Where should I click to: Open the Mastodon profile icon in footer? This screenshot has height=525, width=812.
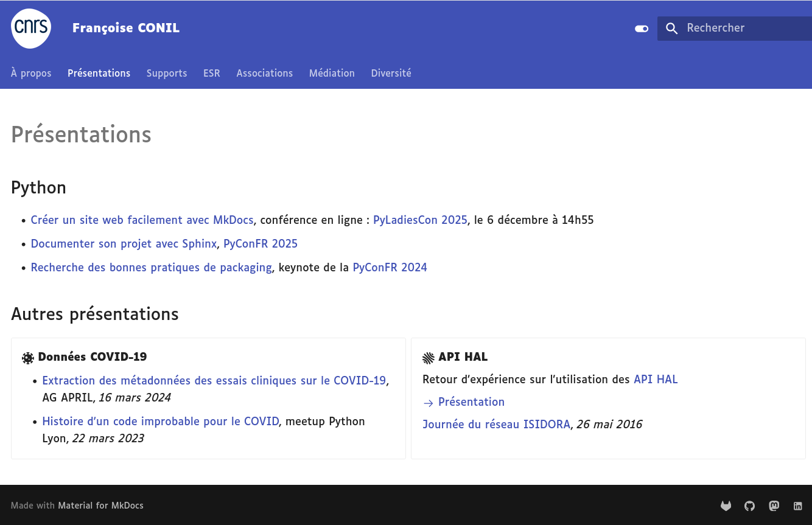click(774, 506)
